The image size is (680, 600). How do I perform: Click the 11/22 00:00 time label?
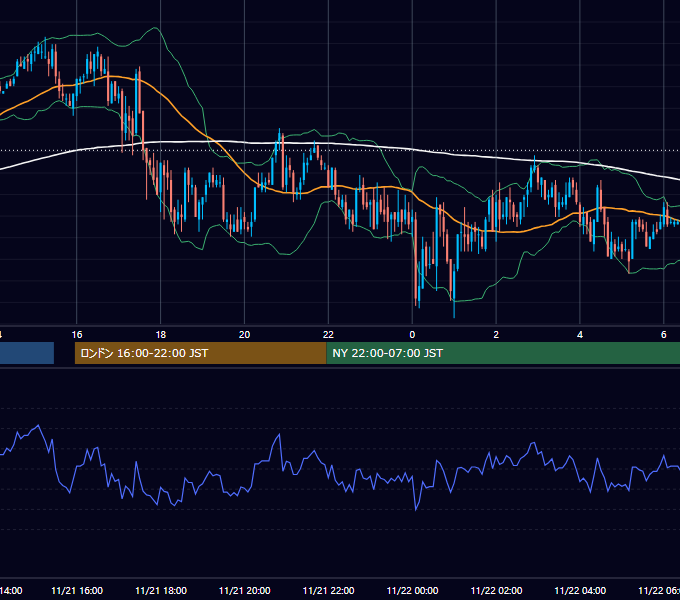(x=412, y=590)
